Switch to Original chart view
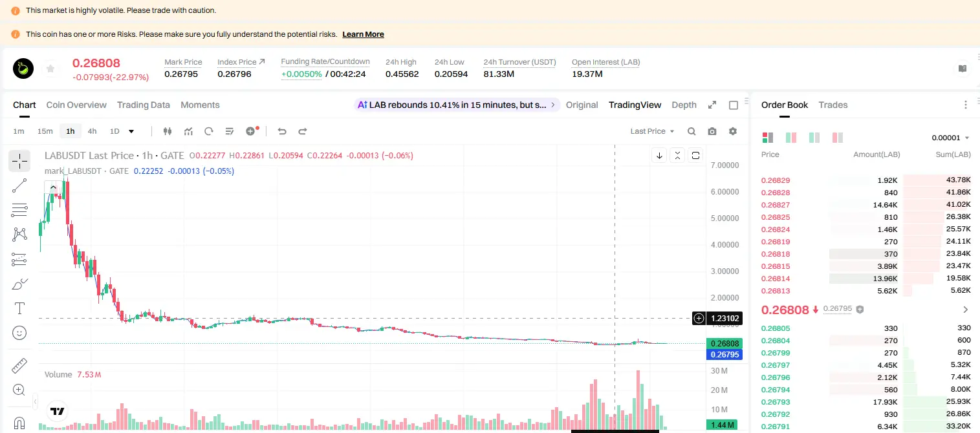The width and height of the screenshot is (980, 433). (x=582, y=105)
